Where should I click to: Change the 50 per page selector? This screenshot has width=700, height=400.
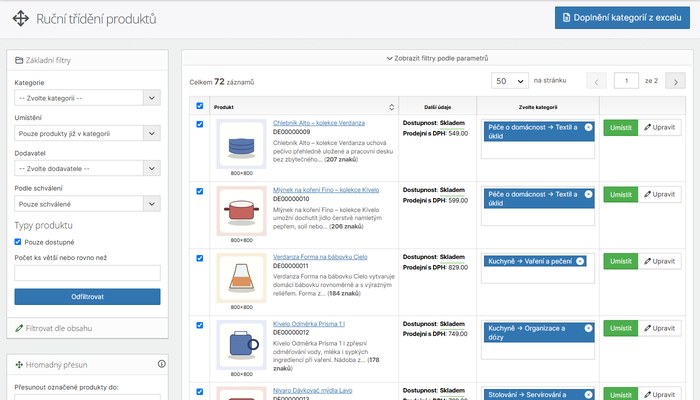510,81
